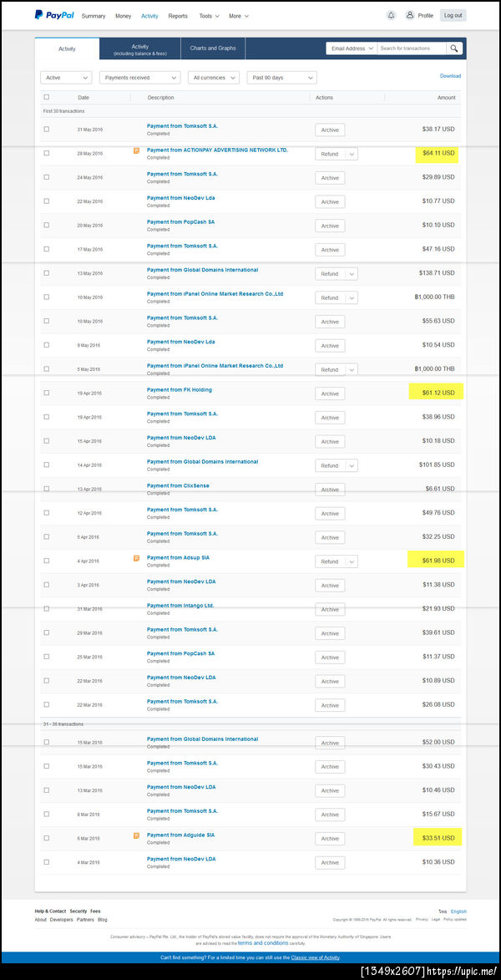The height and width of the screenshot is (980, 501).
Task: Click Security in footer
Action: pos(78,911)
